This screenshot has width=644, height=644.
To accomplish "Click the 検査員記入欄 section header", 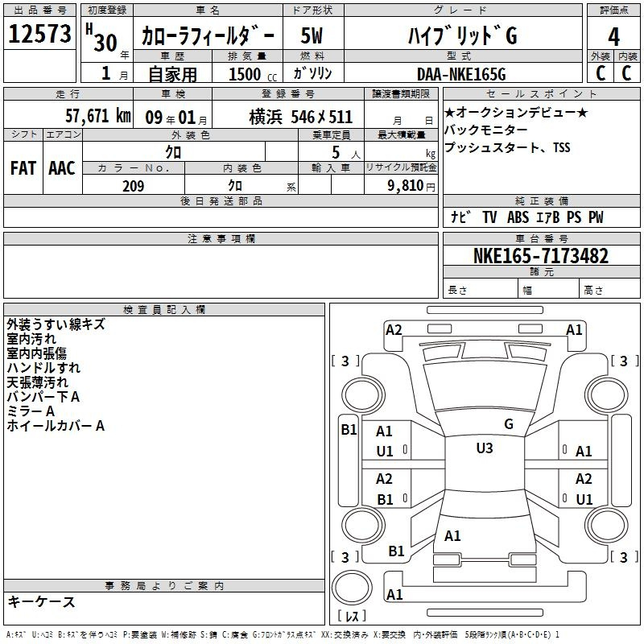I will 164,310.
